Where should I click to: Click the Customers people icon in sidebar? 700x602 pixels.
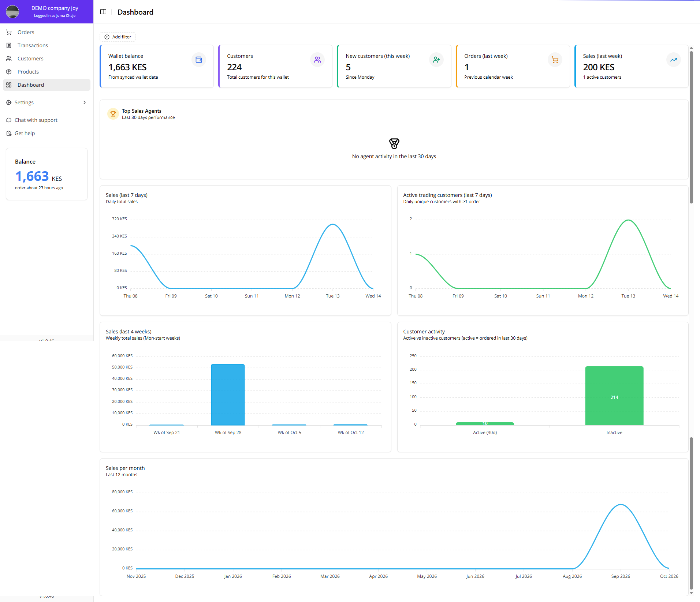point(9,59)
